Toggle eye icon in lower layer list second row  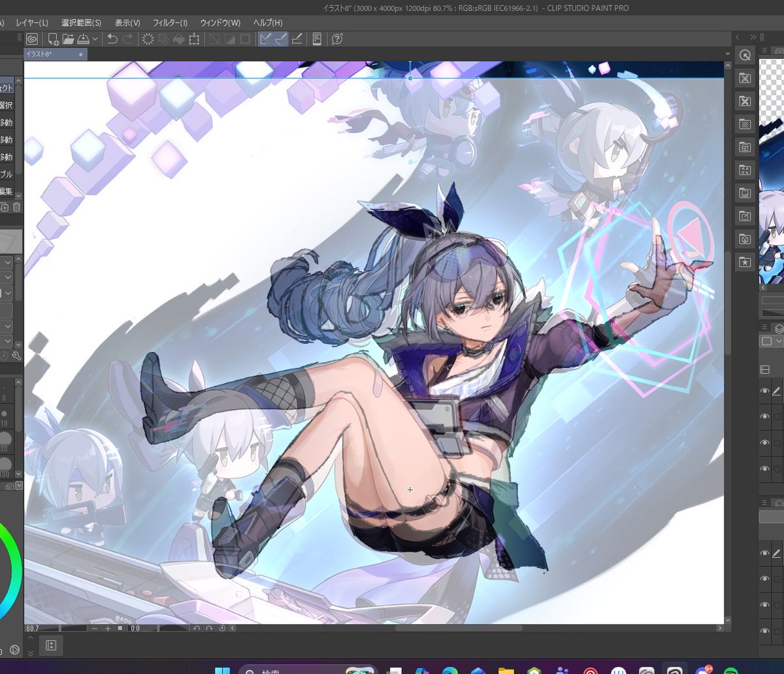(x=764, y=579)
